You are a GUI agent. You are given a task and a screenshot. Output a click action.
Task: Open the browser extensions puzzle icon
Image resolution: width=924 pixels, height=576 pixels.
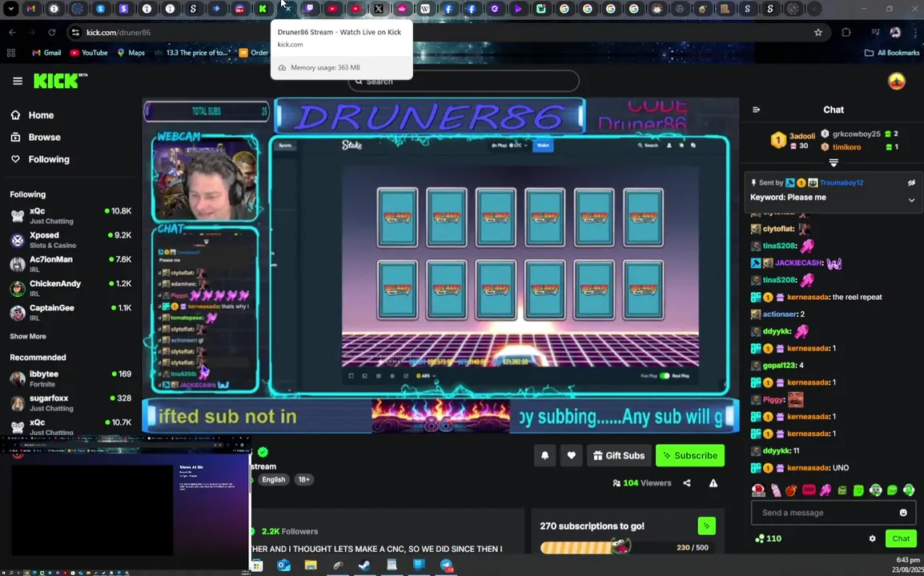click(846, 32)
